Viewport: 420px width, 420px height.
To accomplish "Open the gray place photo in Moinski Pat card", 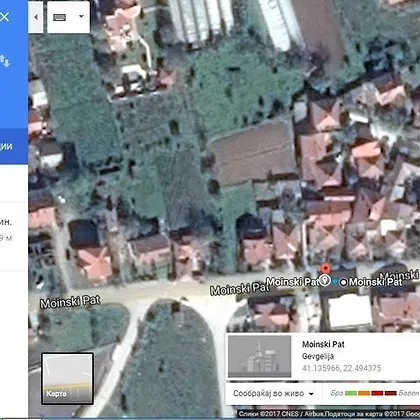I will [x=259, y=356].
